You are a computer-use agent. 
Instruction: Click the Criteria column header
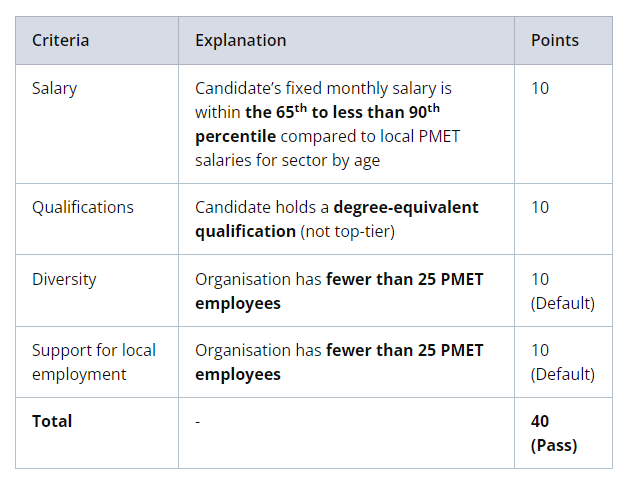click(x=60, y=41)
